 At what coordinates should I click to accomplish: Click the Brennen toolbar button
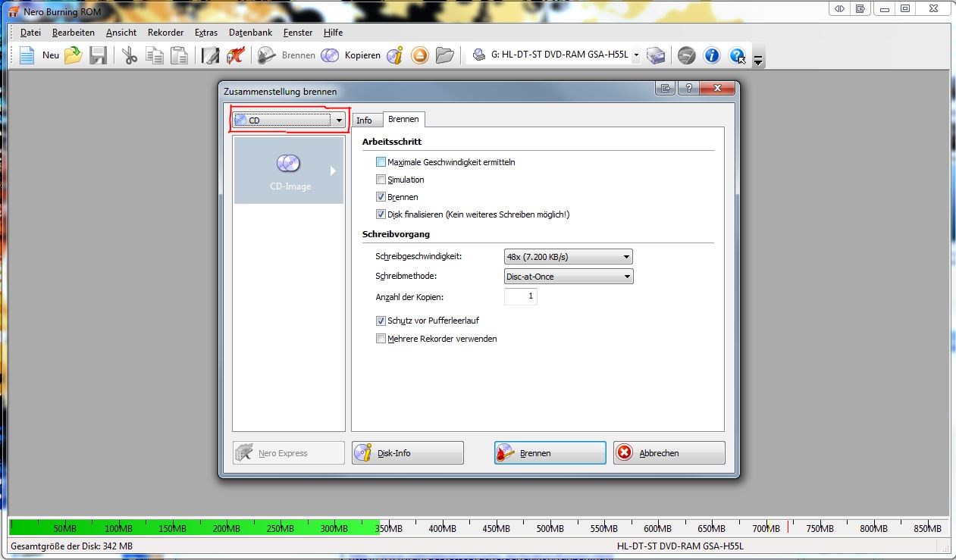[x=286, y=55]
